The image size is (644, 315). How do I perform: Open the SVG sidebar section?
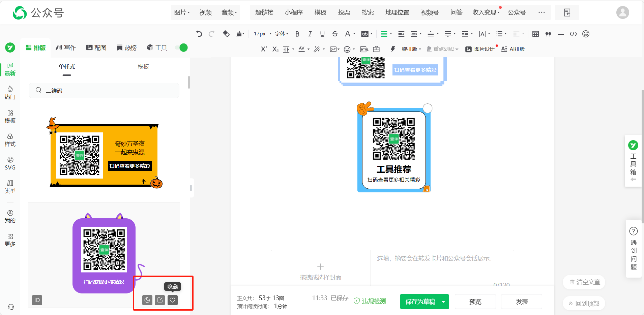point(10,163)
